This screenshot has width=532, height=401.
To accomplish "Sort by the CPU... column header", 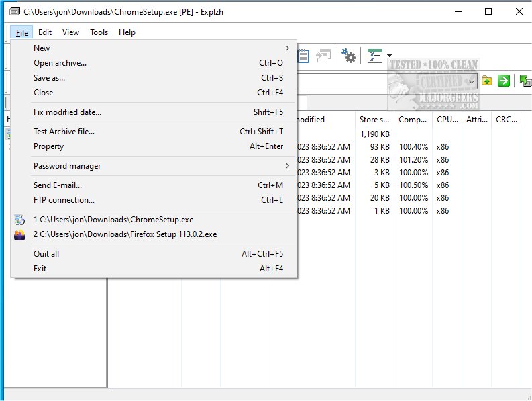I will [447, 120].
